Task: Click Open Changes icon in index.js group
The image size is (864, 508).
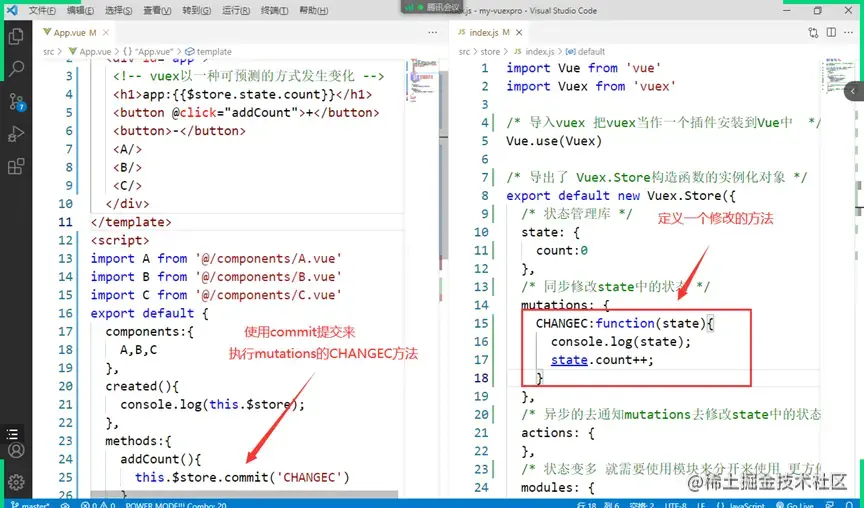Action: pyautogui.click(x=813, y=33)
